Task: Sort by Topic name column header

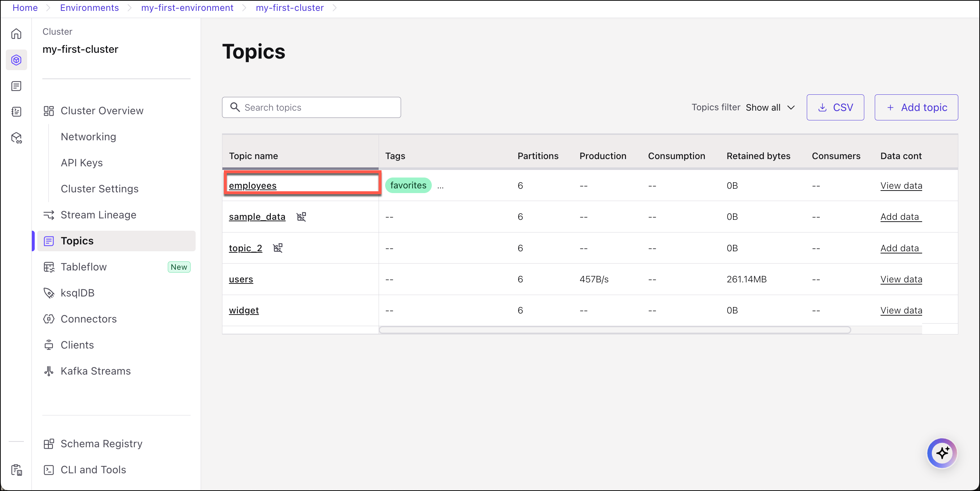Action: (x=253, y=156)
